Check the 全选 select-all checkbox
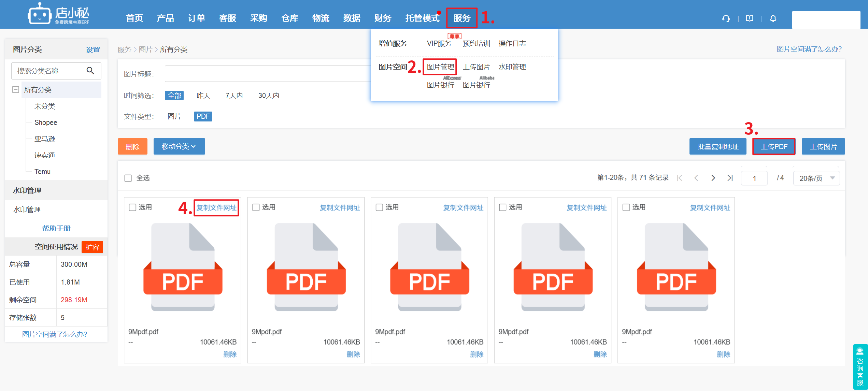868x391 pixels. 128,178
